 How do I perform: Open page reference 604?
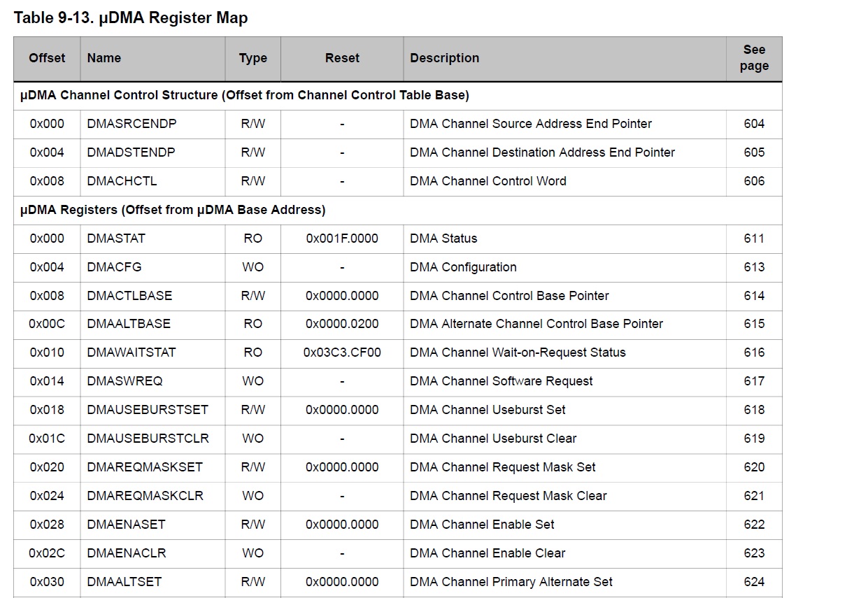pyautogui.click(x=754, y=124)
